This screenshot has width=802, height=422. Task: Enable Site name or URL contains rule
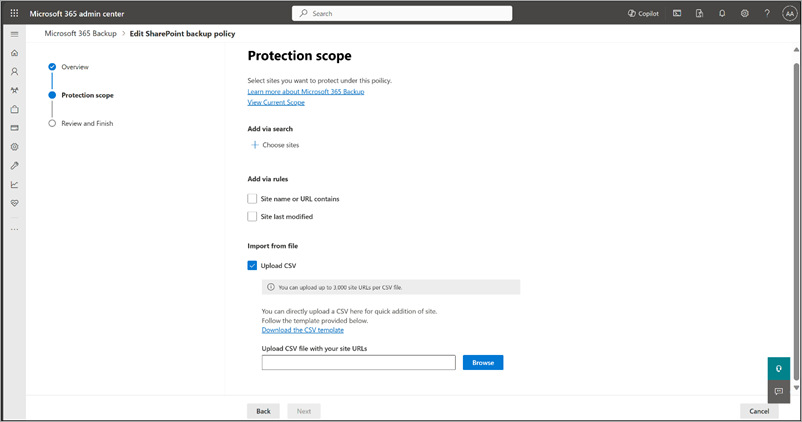point(252,198)
